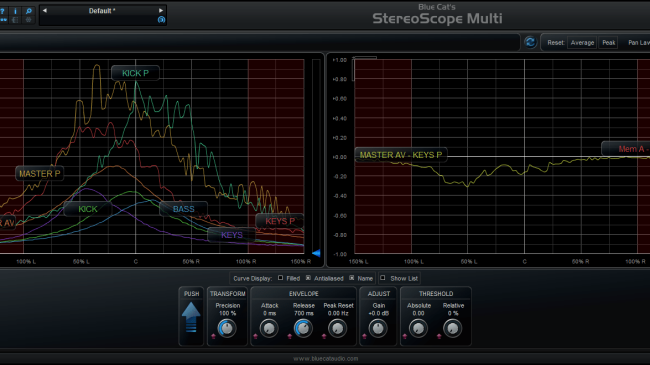Click the Absolute threshold knob

pyautogui.click(x=418, y=328)
